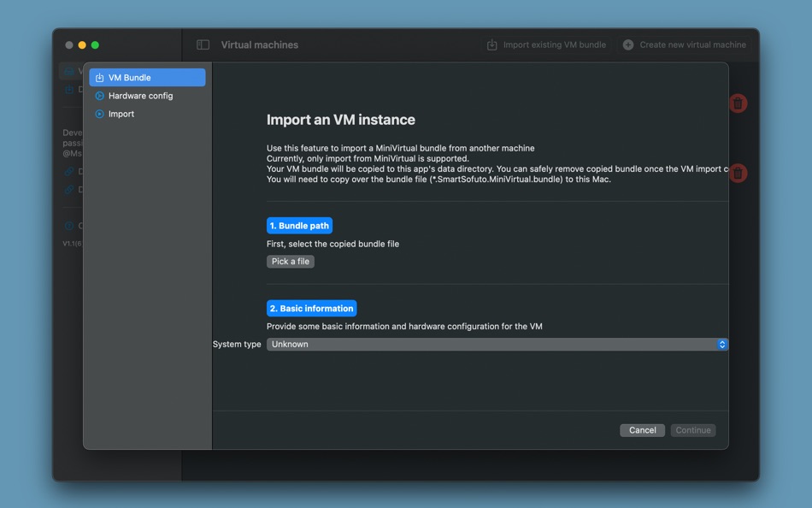
Task: Cancel the import dialog
Action: pos(642,430)
